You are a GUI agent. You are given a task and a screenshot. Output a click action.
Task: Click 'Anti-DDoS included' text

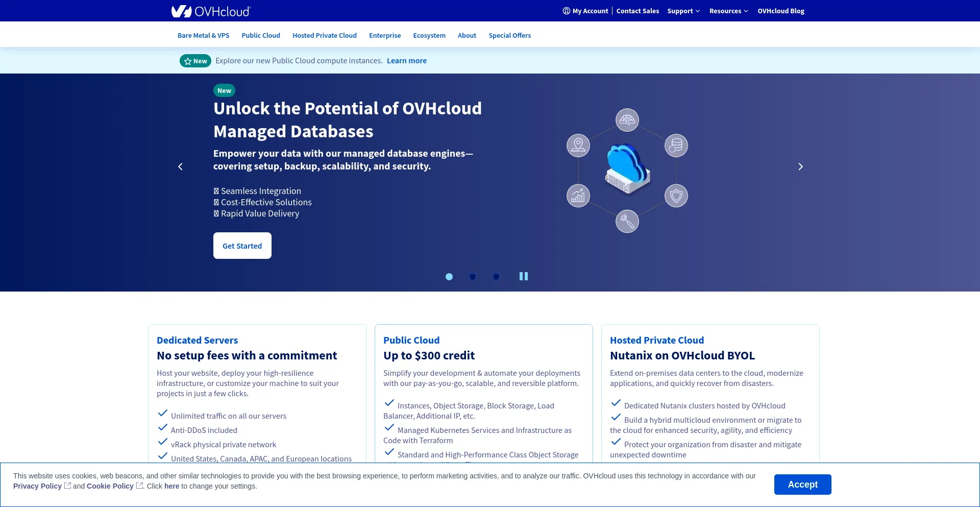tap(204, 430)
